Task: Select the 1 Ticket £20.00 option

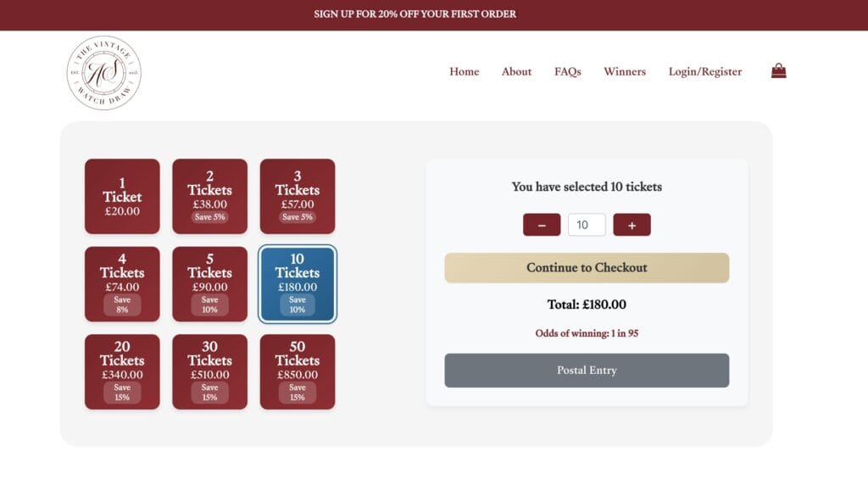Action: tap(122, 196)
